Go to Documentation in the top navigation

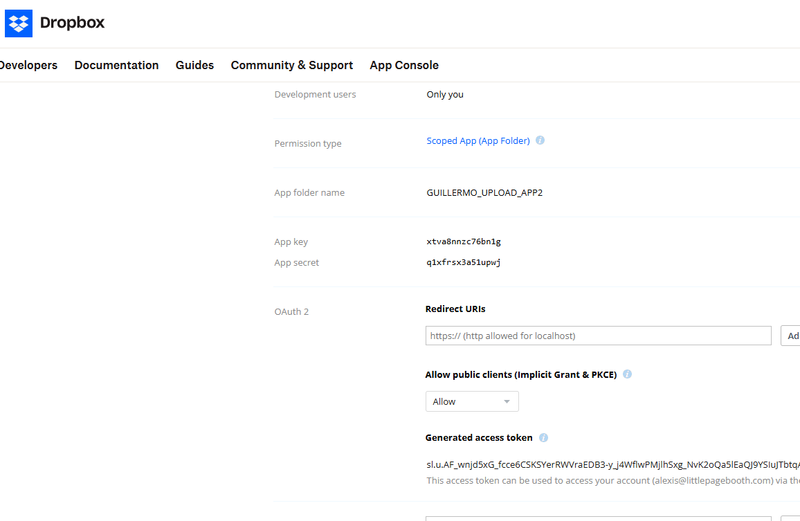[116, 65]
